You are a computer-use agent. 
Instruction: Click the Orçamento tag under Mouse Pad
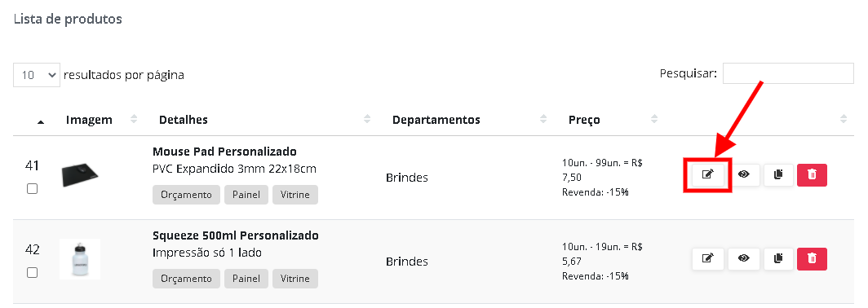coord(186,195)
